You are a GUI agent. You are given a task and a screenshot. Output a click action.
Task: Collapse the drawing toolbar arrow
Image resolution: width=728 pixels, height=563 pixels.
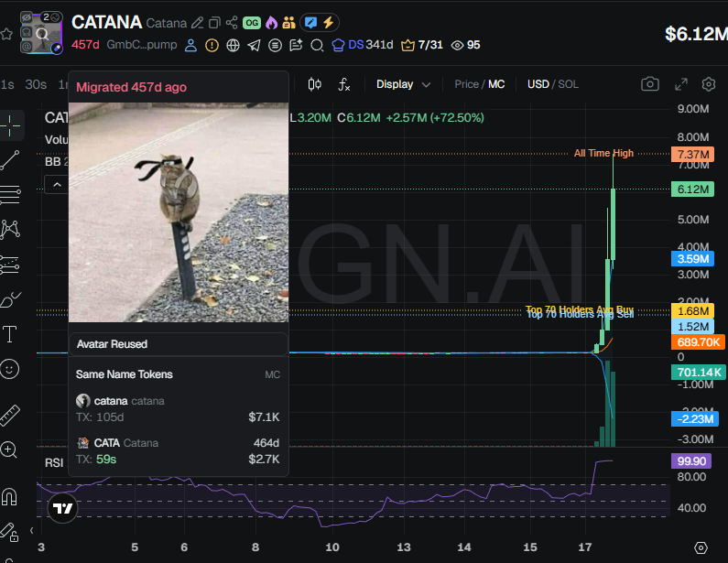point(31,530)
